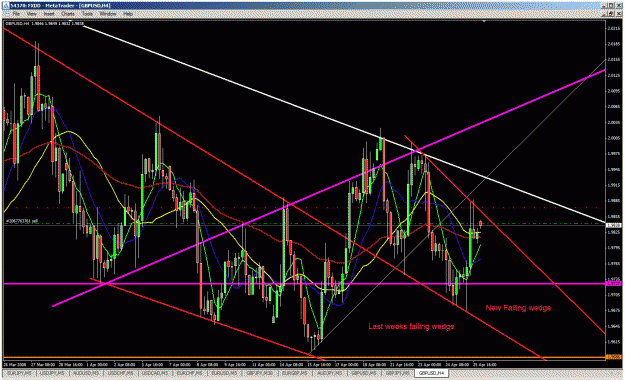Click the MetaTrader application icon in the title bar
This screenshot has width=625, height=380.
(5, 6)
